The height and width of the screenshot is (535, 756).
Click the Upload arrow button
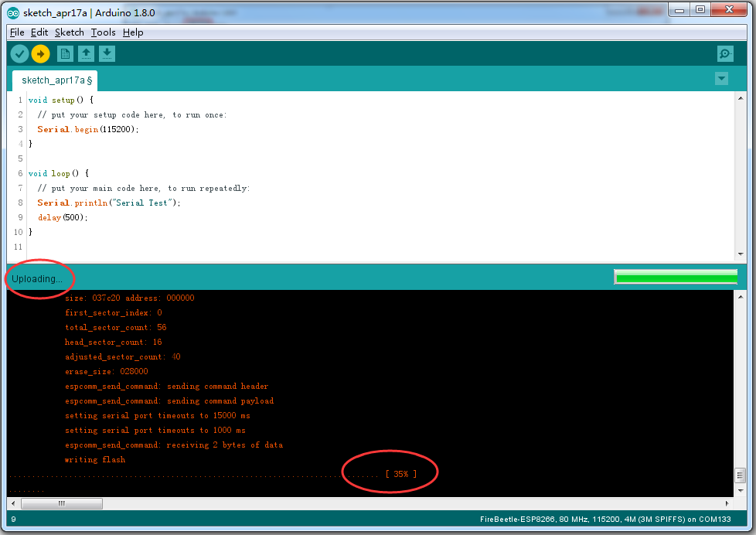coord(40,54)
